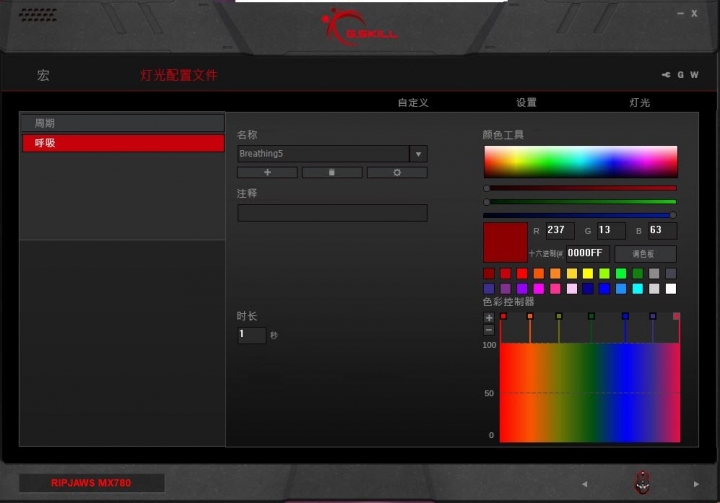Viewport: 720px width, 503px height.
Task: Go to previous device with left arrow
Action: click(585, 484)
